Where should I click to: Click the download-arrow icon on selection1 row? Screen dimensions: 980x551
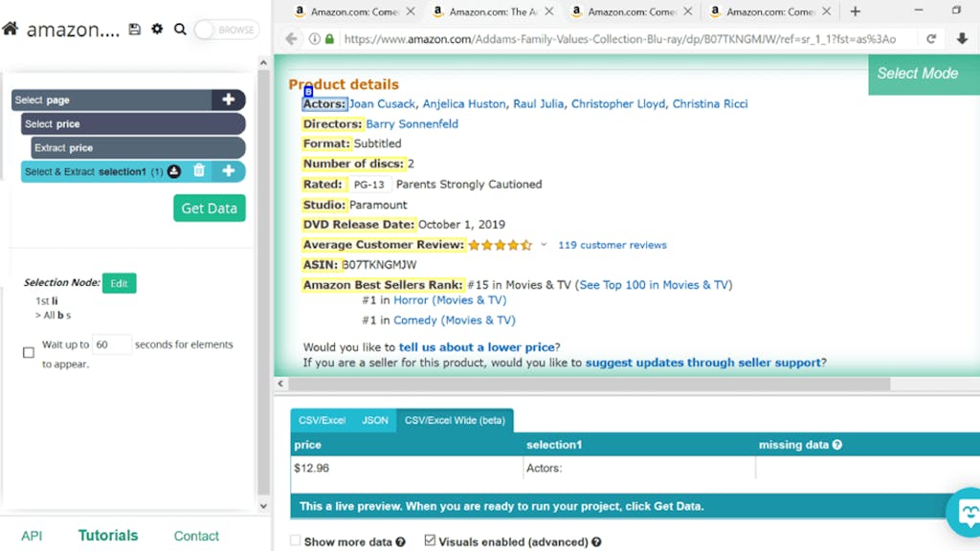click(174, 171)
